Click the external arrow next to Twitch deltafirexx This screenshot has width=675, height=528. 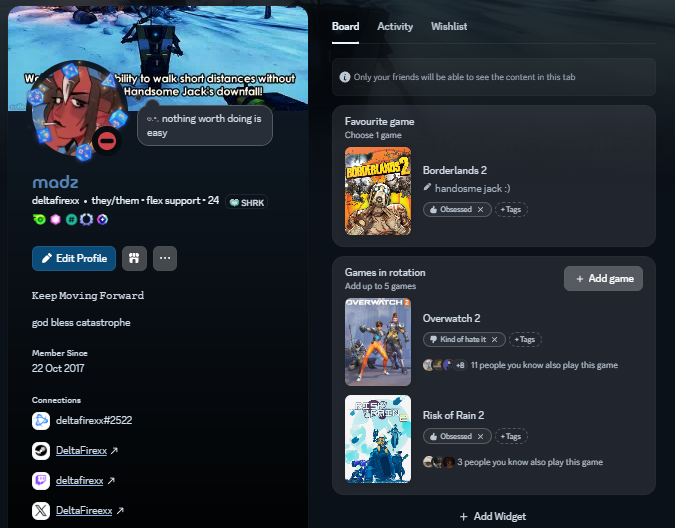pos(111,481)
